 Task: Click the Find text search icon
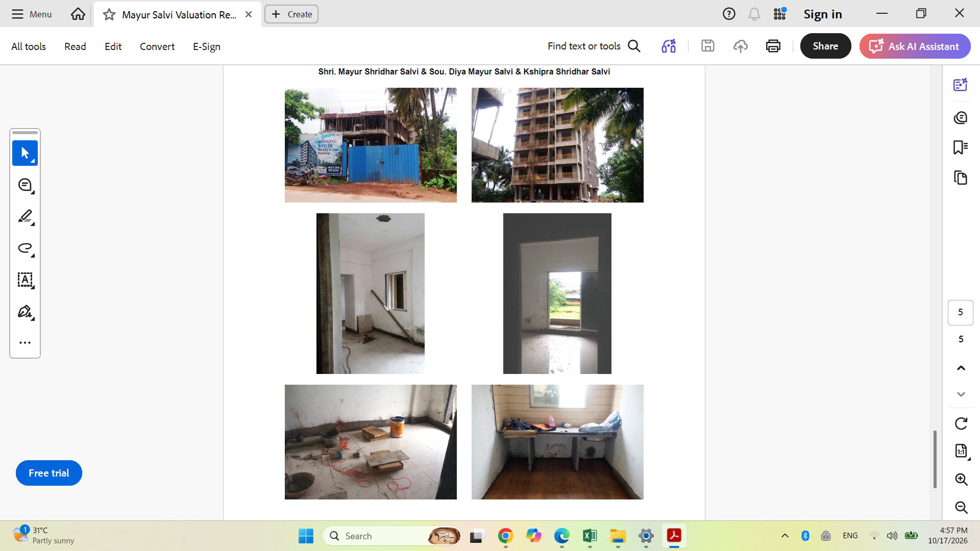pos(634,46)
